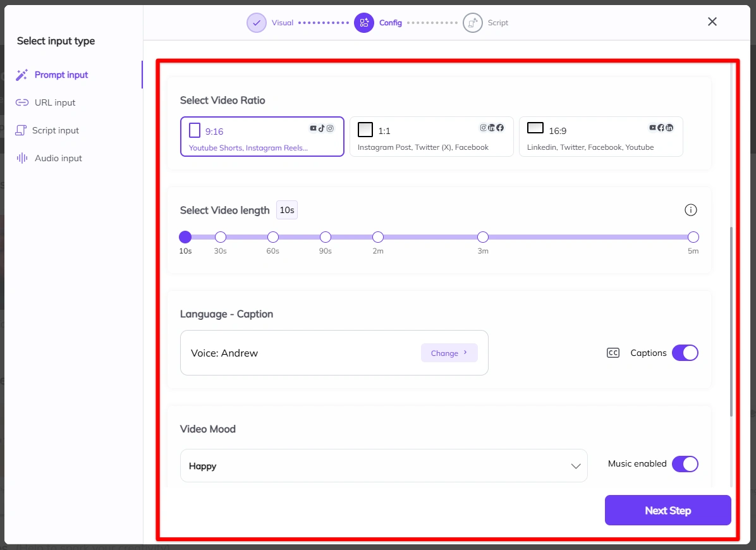Set video length to 90s
Viewport: 756px width, 550px height.
click(x=326, y=236)
